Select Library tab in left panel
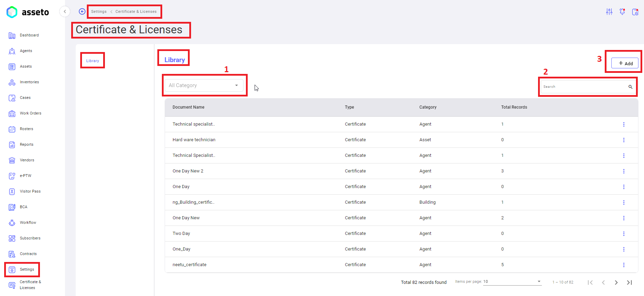Viewport: 644px width, 296px height. click(92, 61)
